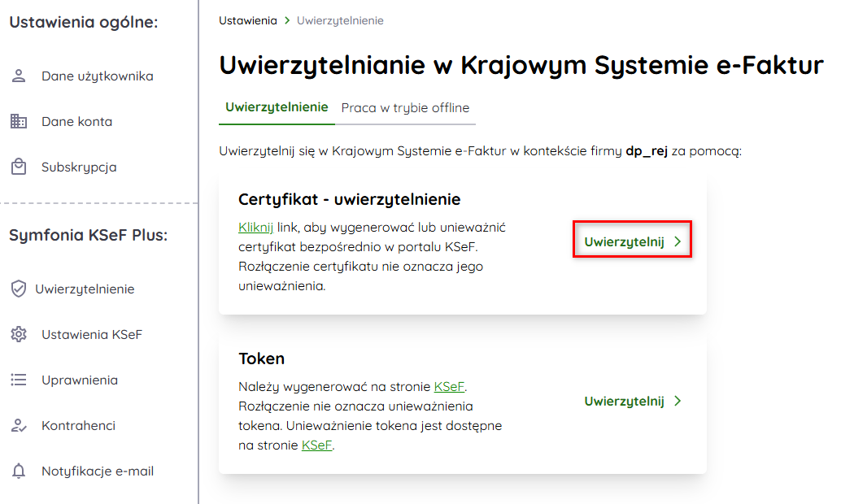This screenshot has width=841, height=504.
Task: Click the Token card heading
Action: tap(261, 358)
